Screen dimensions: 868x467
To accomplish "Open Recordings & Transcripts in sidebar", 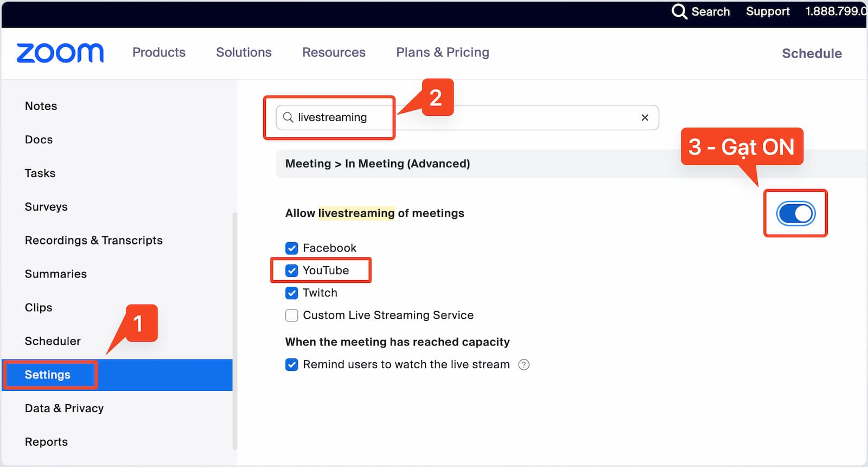I will tap(93, 241).
